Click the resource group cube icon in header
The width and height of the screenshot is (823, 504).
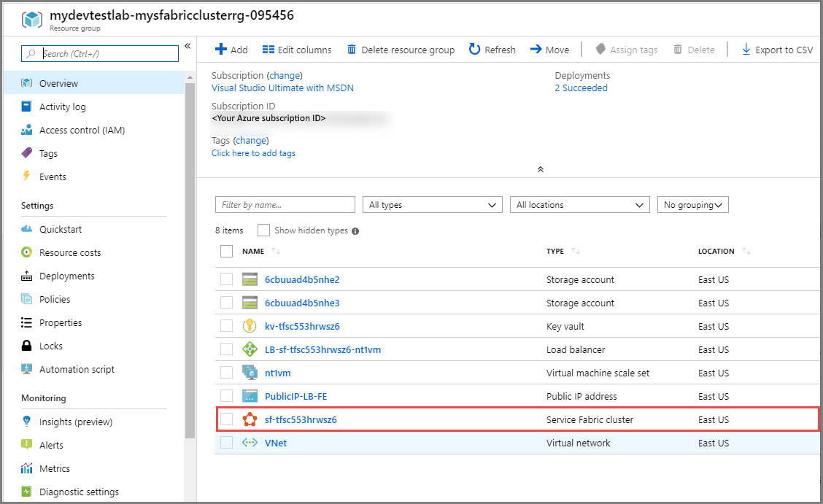tap(31, 20)
